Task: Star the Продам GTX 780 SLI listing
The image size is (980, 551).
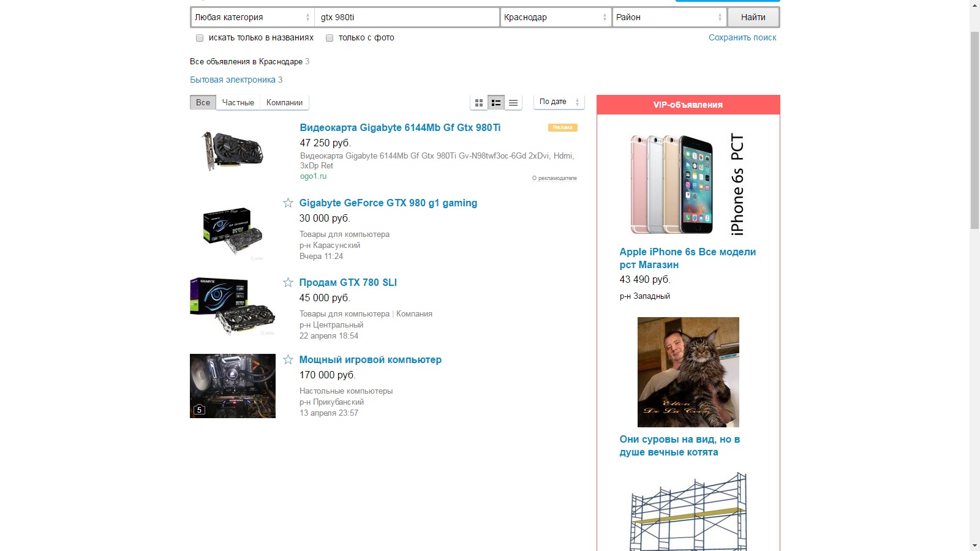Action: click(288, 282)
